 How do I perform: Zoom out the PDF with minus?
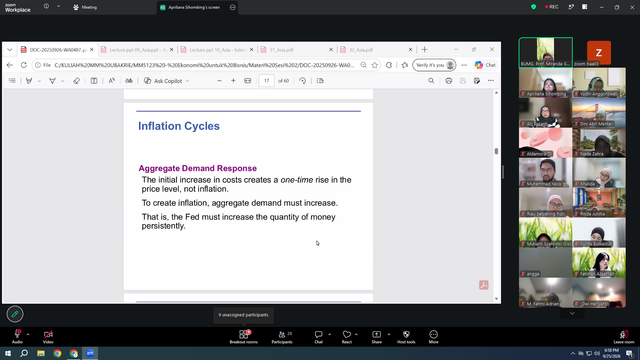click(x=219, y=81)
